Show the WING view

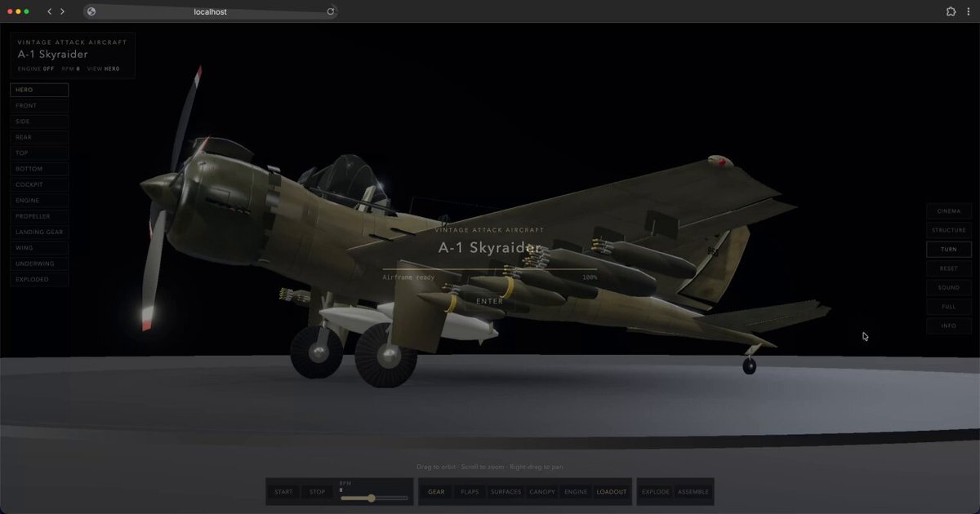tap(39, 247)
